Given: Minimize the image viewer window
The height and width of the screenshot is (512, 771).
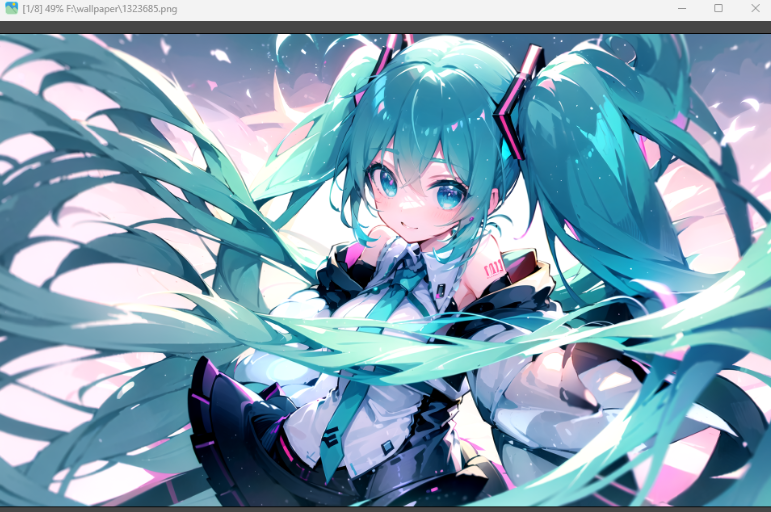Looking at the screenshot, I should point(682,8).
